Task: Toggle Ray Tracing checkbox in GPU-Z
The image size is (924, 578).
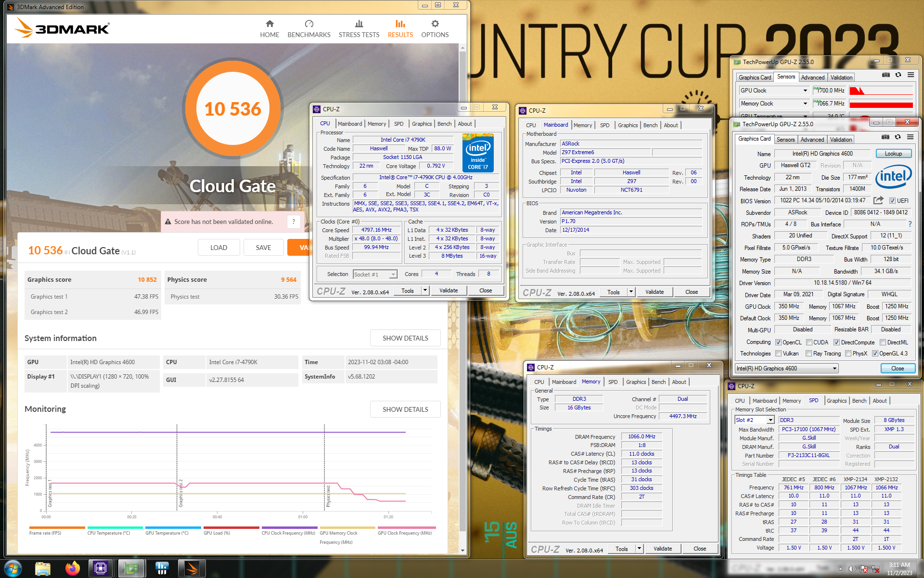Action: point(809,354)
